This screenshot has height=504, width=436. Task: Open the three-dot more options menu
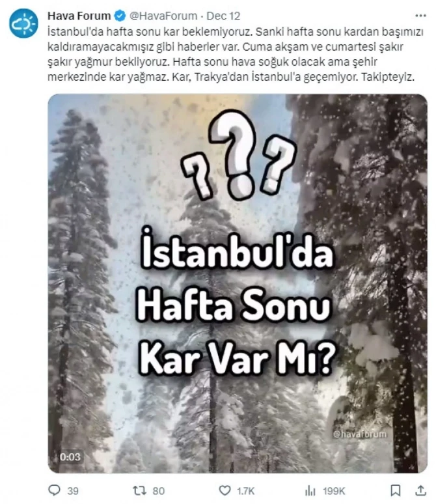click(x=420, y=16)
